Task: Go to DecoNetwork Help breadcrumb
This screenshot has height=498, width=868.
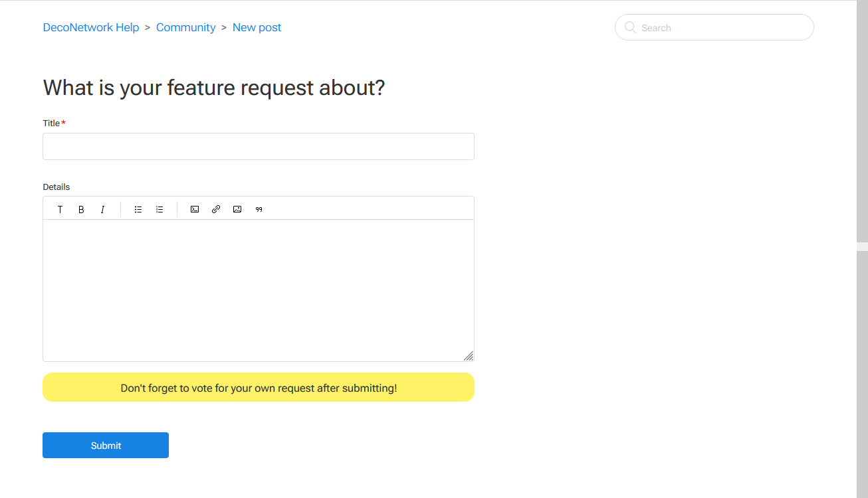Action: 91,27
